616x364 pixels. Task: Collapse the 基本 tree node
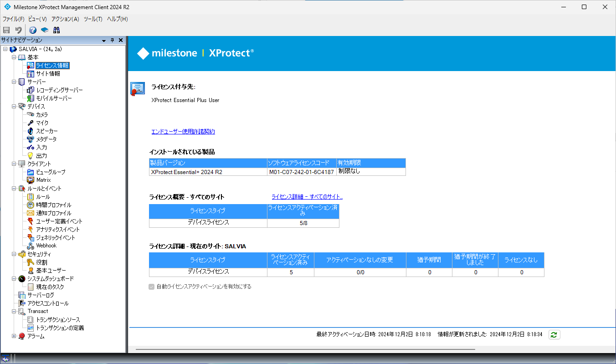tap(14, 57)
